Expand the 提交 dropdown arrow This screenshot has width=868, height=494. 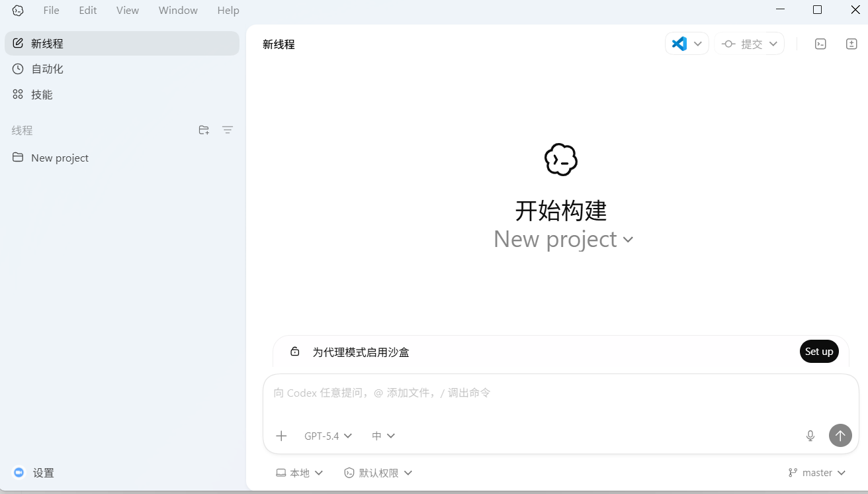(773, 44)
